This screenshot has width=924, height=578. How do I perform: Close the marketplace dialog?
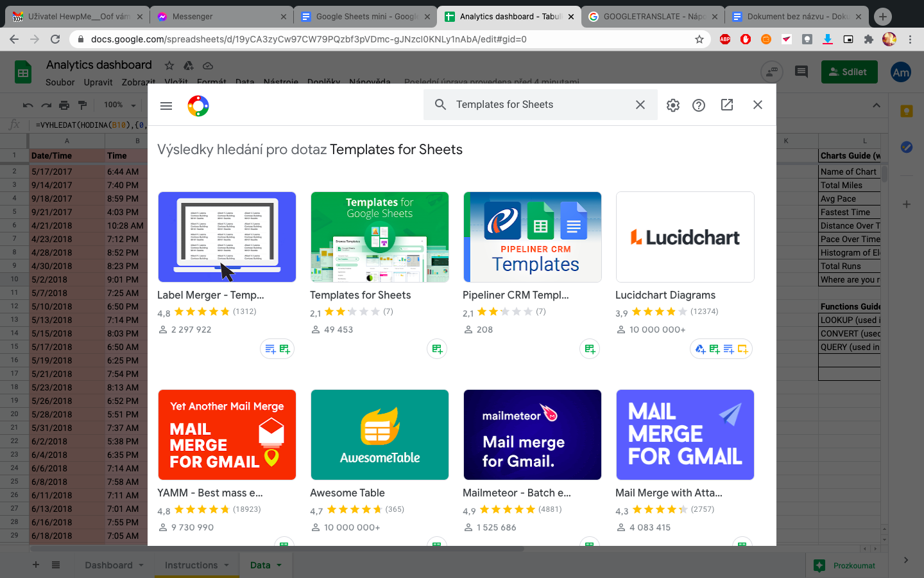[758, 105]
